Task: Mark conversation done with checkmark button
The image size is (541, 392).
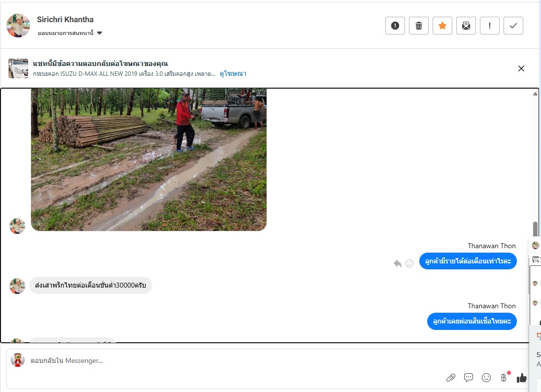Action: (513, 26)
